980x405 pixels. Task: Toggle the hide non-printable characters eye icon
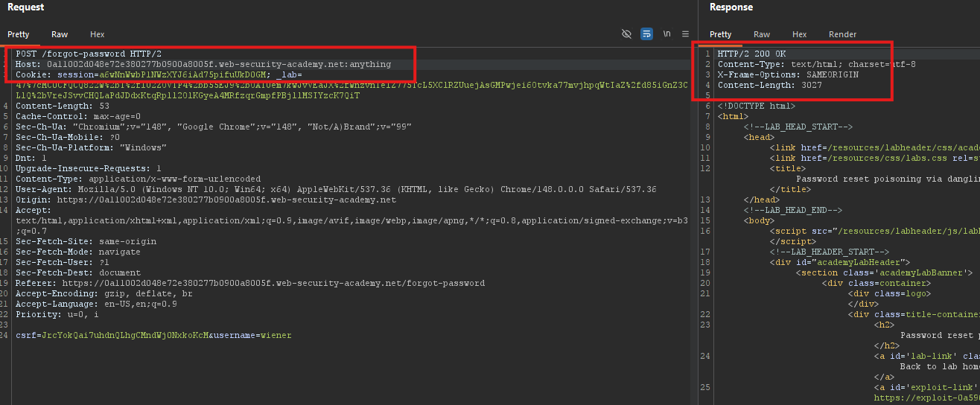(x=626, y=34)
